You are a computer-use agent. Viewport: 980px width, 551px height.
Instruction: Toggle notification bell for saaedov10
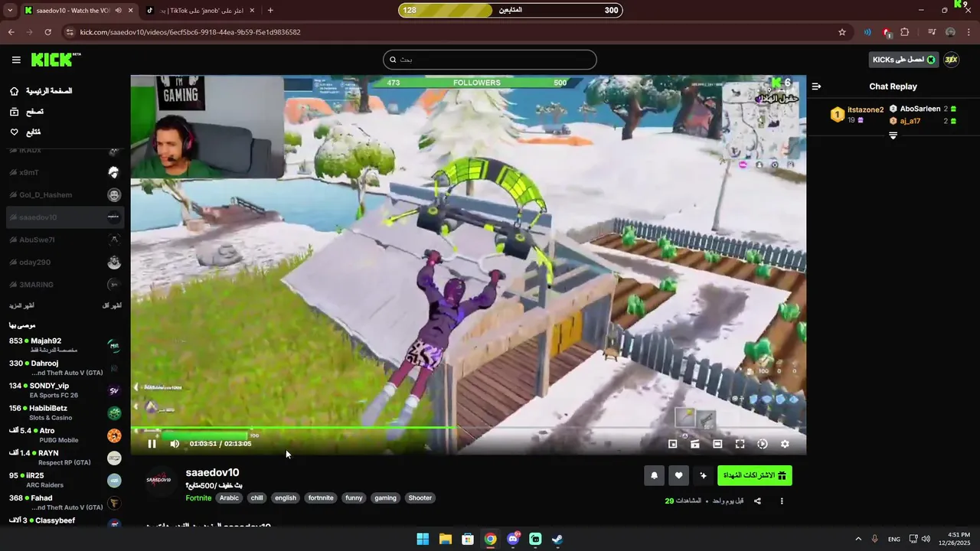coord(654,475)
